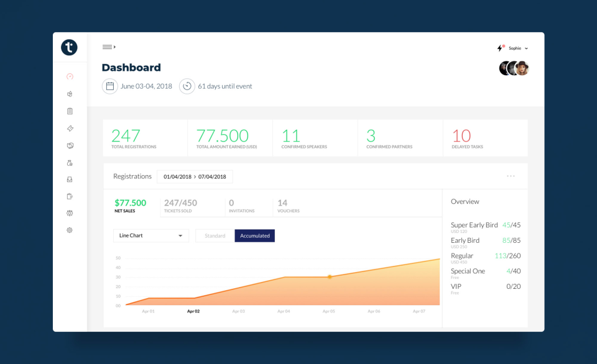
Task: Open the registrations date range picker
Action: pos(195,177)
